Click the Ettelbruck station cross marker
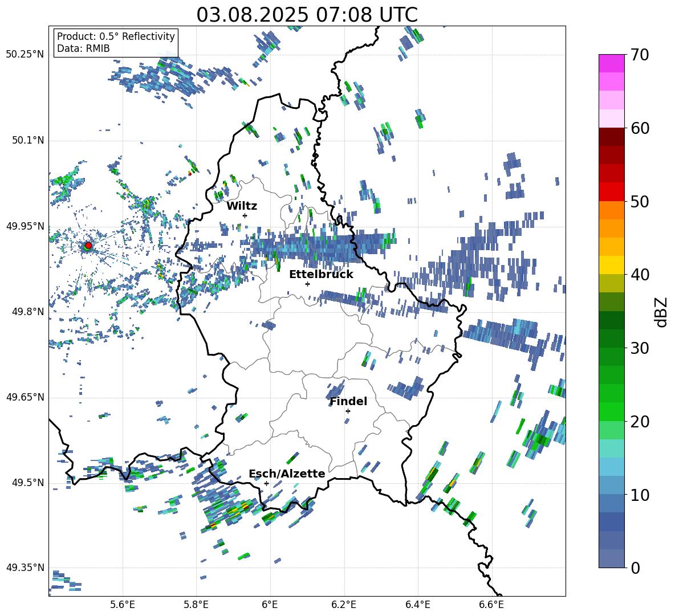The width and height of the screenshot is (675, 616). point(307,284)
